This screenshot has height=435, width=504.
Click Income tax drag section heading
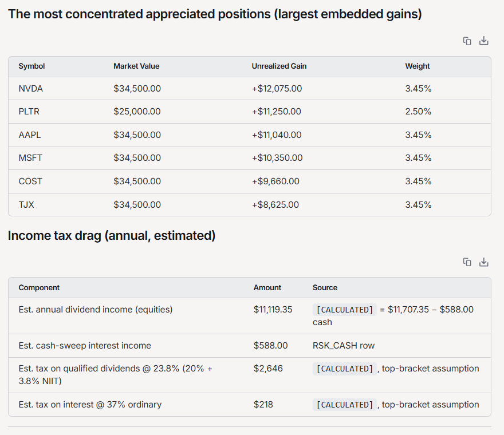(112, 235)
